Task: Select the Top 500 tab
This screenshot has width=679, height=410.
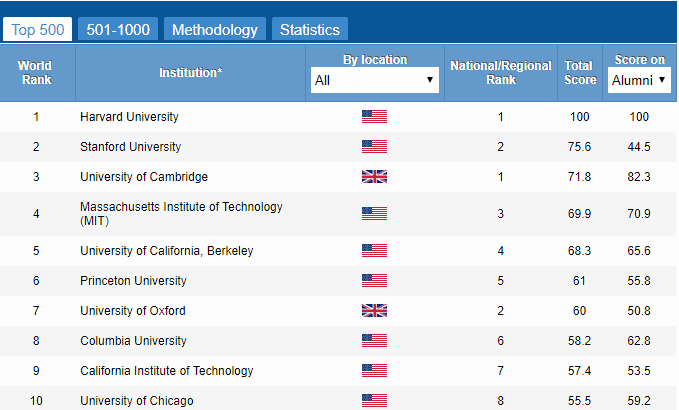Action: [x=38, y=29]
